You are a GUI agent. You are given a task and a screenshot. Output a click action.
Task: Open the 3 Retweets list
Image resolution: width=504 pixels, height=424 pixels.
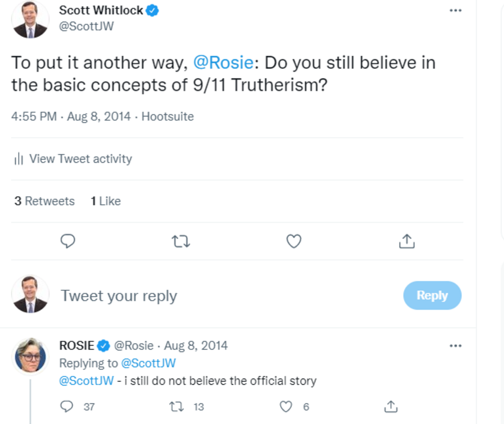point(44,201)
